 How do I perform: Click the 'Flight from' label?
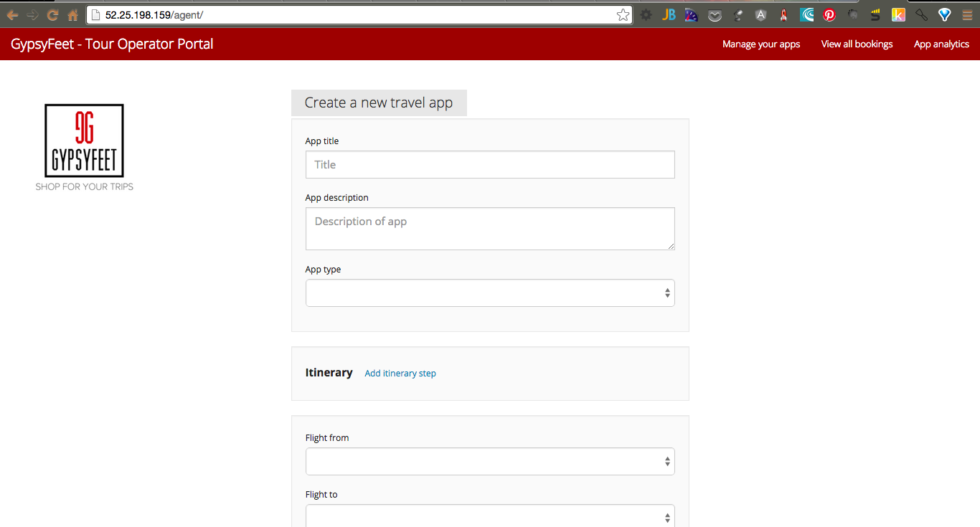tap(327, 437)
